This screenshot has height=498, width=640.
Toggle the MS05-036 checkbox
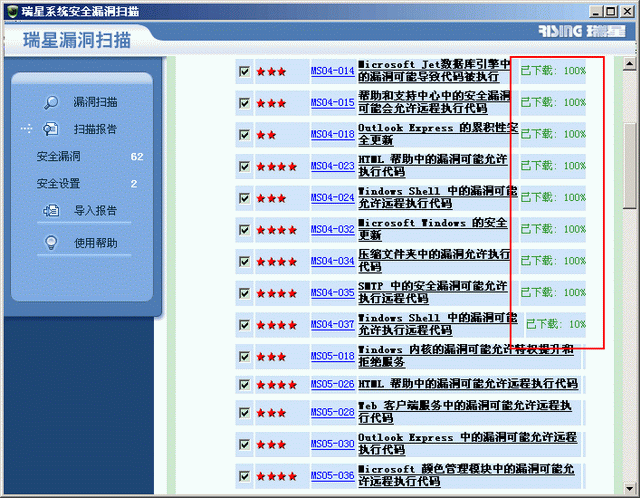coord(244,476)
